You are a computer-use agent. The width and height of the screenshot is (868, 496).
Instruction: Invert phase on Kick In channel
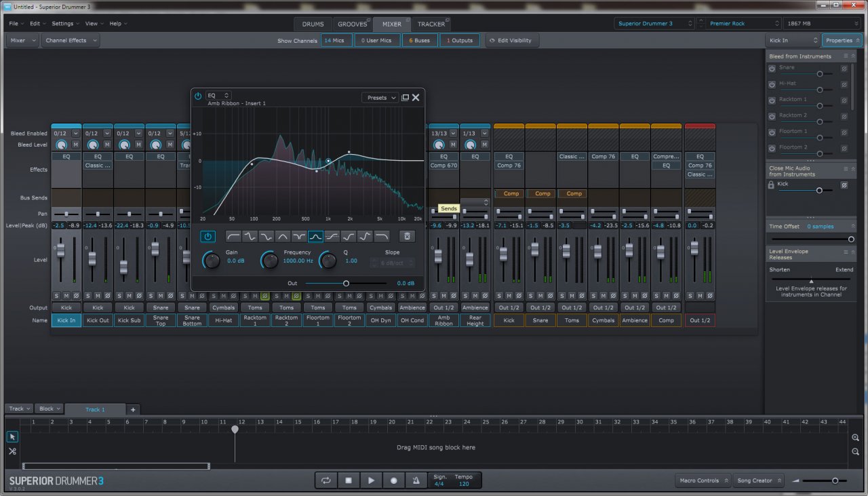point(77,296)
